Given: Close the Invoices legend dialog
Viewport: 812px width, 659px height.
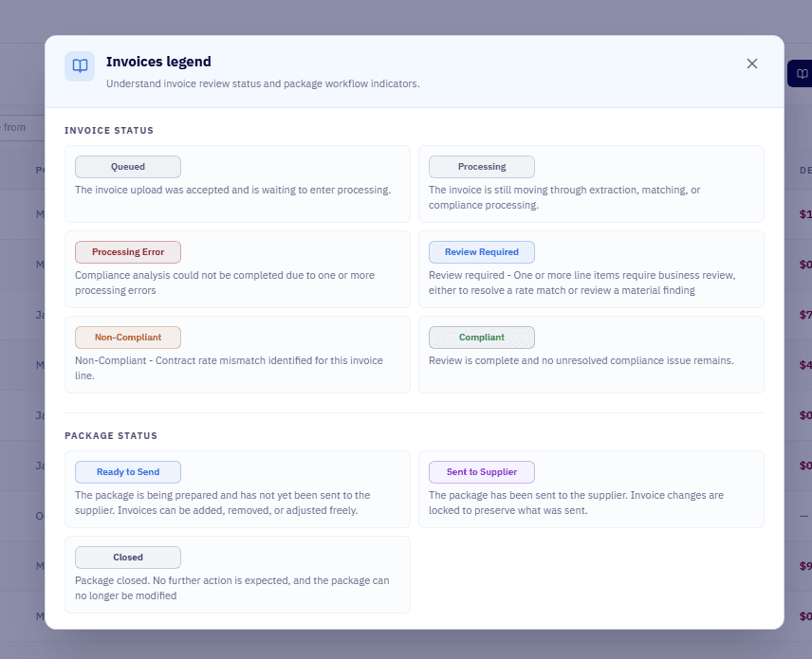Looking at the screenshot, I should (752, 64).
